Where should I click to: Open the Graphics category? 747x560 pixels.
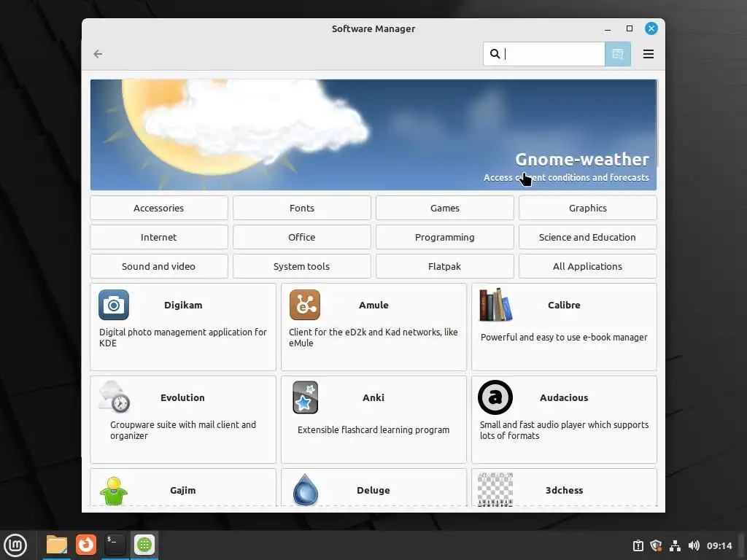587,208
